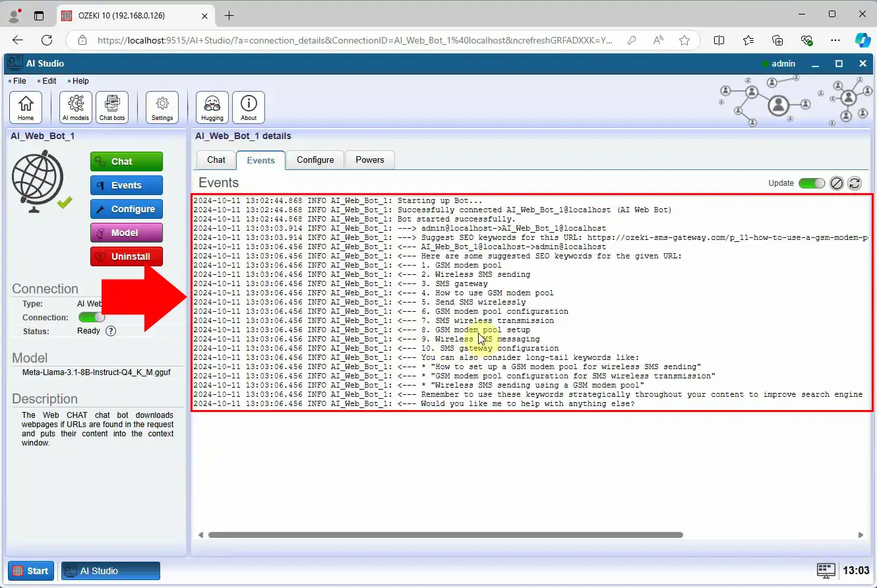Select the Events tab
This screenshot has width=877, height=588.
(x=261, y=160)
